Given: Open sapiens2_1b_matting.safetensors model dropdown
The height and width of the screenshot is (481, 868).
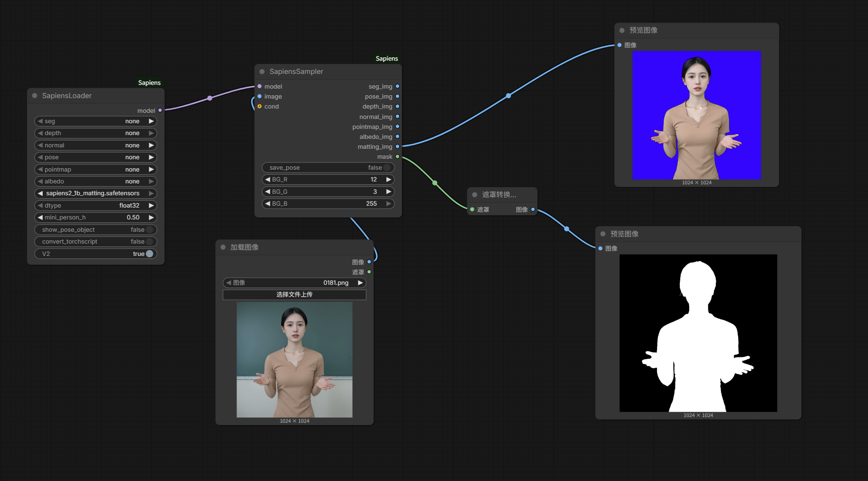Looking at the screenshot, I should [96, 193].
